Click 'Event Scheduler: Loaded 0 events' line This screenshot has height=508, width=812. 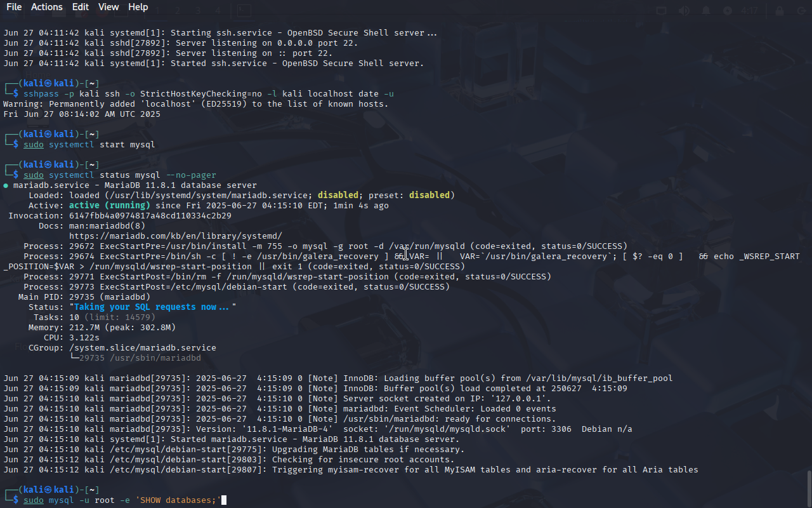click(280, 409)
